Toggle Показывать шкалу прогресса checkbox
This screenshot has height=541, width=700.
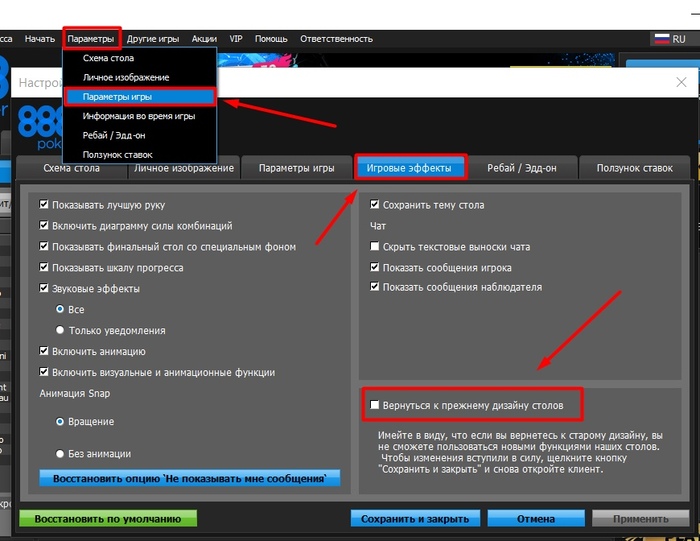tap(44, 267)
